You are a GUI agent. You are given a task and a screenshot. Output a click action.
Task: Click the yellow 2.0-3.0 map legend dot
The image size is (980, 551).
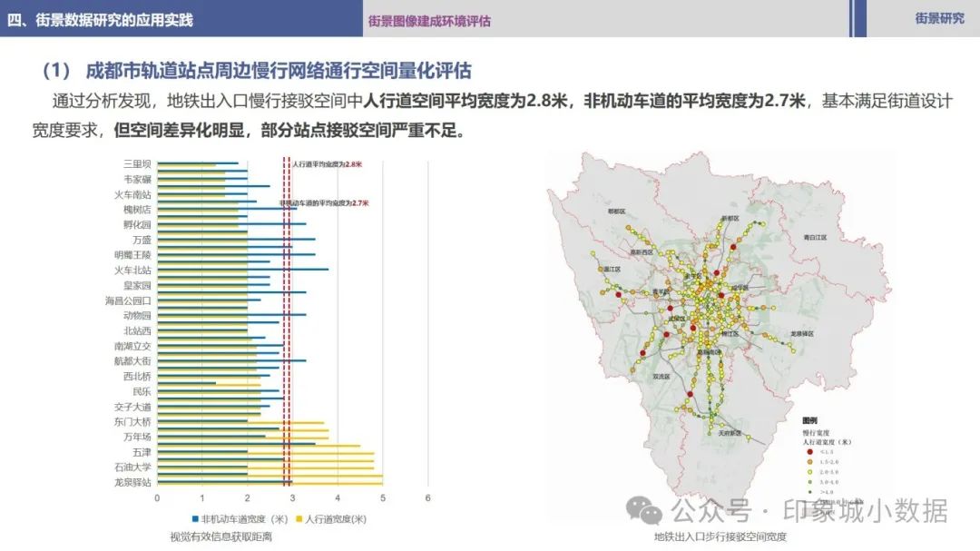coord(810,471)
